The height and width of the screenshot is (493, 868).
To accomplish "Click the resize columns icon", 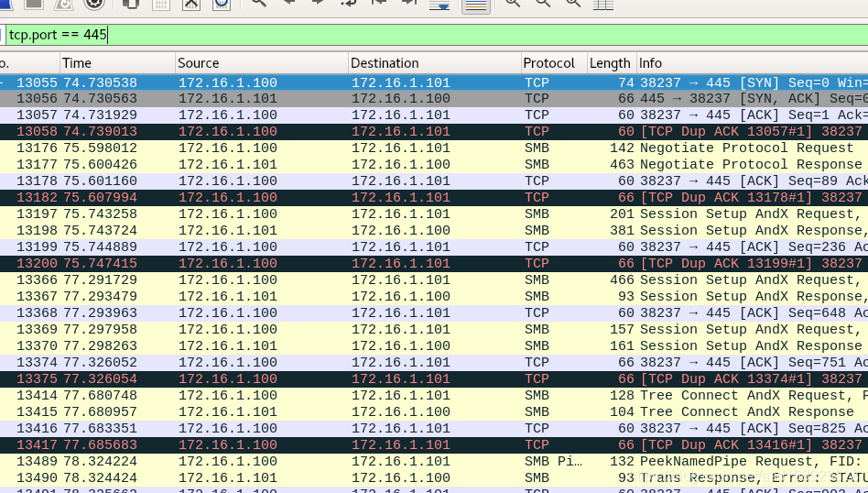I will [x=602, y=5].
